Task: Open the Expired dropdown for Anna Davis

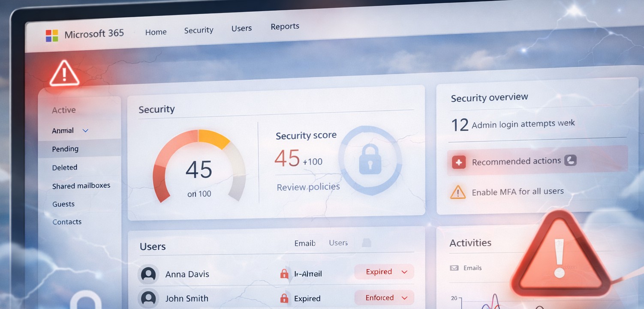Action: click(384, 272)
